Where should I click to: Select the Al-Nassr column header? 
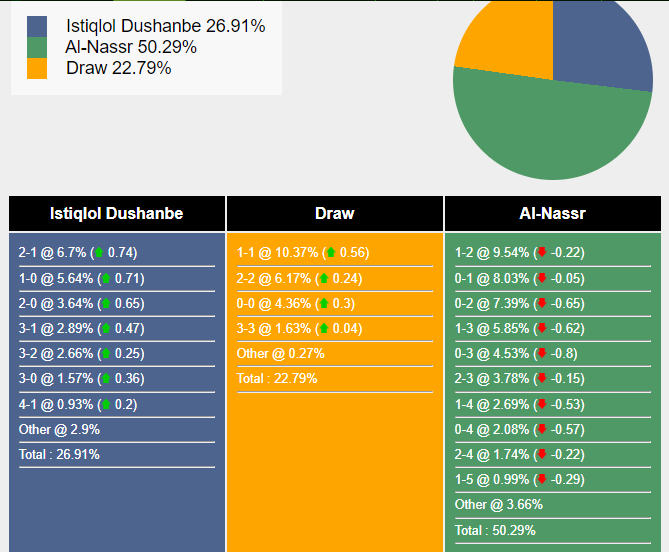pyautogui.click(x=553, y=213)
